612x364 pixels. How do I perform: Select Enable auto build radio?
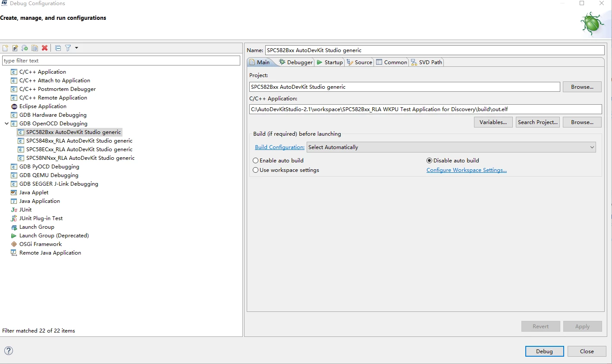pos(256,161)
